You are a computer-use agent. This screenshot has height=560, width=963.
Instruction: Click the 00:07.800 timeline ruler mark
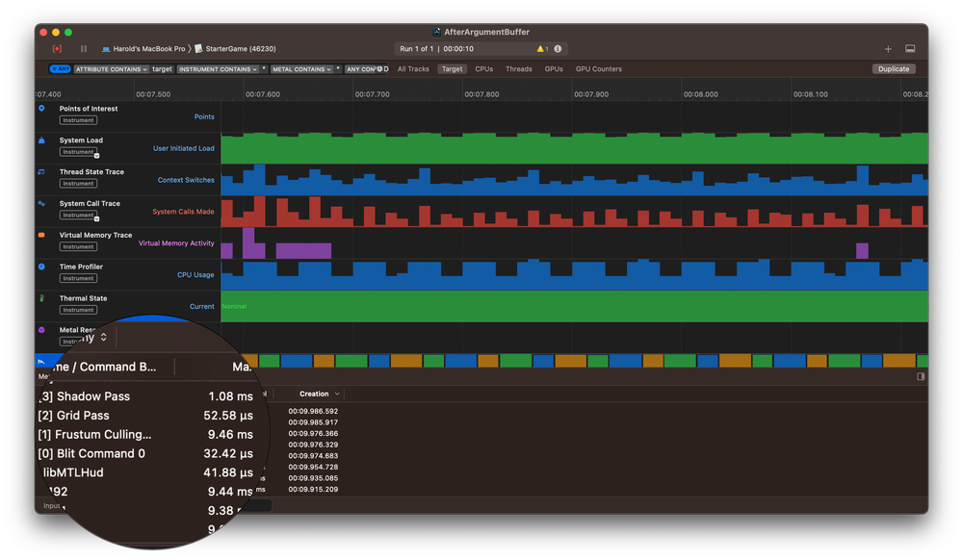click(481, 94)
